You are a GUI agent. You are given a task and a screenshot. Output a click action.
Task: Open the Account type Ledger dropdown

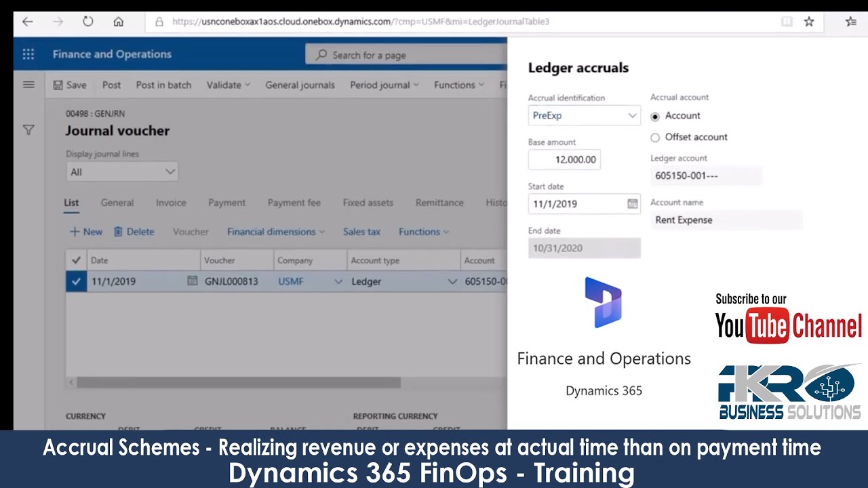(x=452, y=282)
